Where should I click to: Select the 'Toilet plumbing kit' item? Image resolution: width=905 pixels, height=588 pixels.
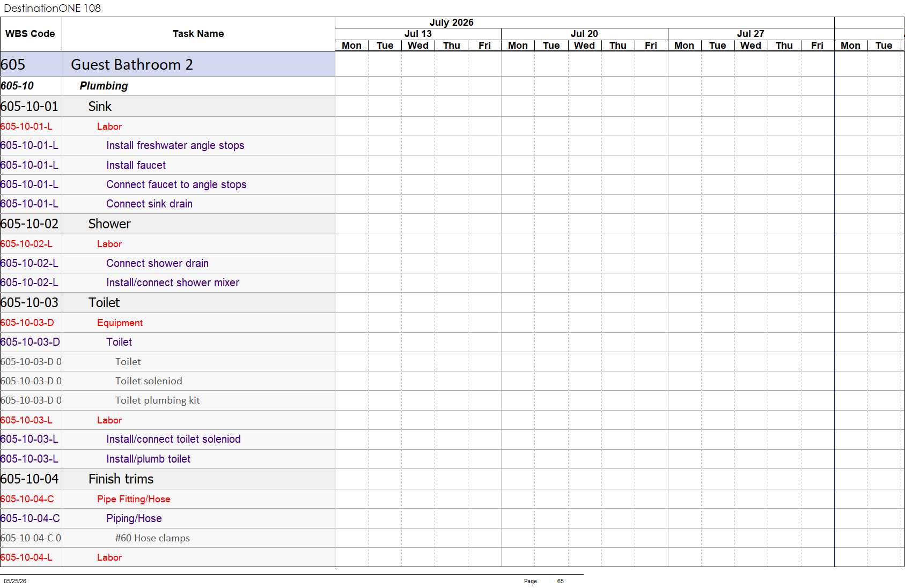pyautogui.click(x=157, y=400)
